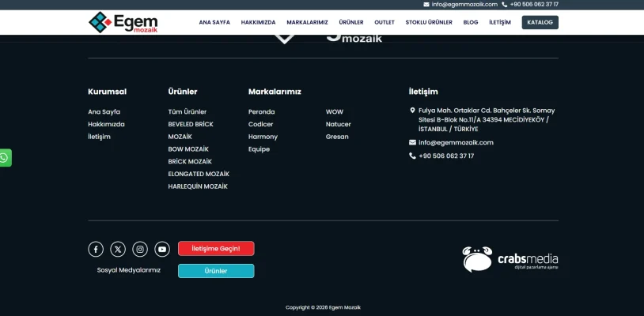The width and height of the screenshot is (644, 316).
Task: Open the Facebook social icon
Action: [x=96, y=249]
